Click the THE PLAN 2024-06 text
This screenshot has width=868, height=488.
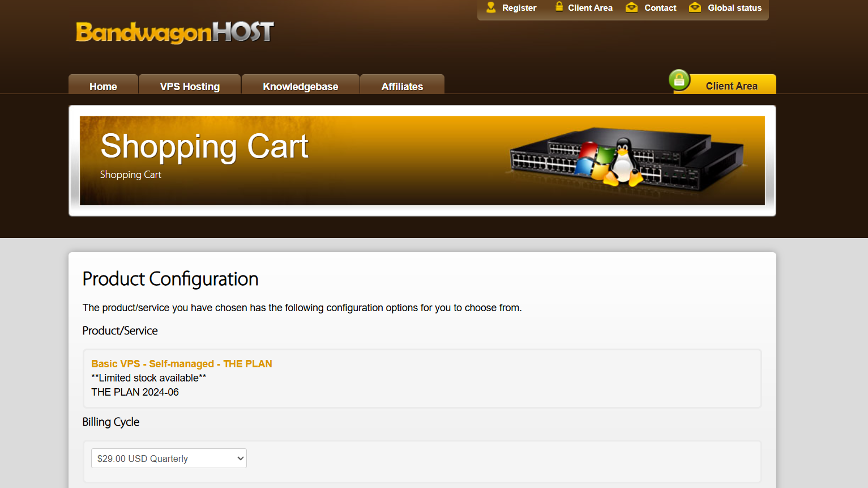pos(135,392)
